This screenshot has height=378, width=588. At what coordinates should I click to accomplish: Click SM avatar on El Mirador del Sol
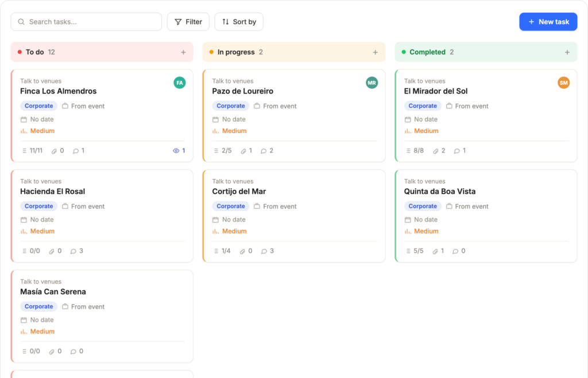click(564, 83)
